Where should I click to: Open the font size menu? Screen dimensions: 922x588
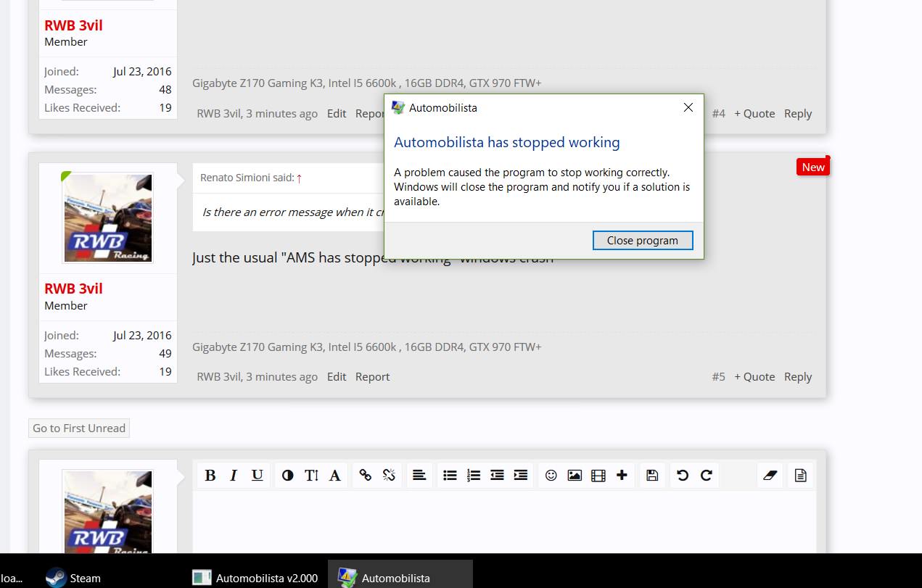(x=311, y=475)
